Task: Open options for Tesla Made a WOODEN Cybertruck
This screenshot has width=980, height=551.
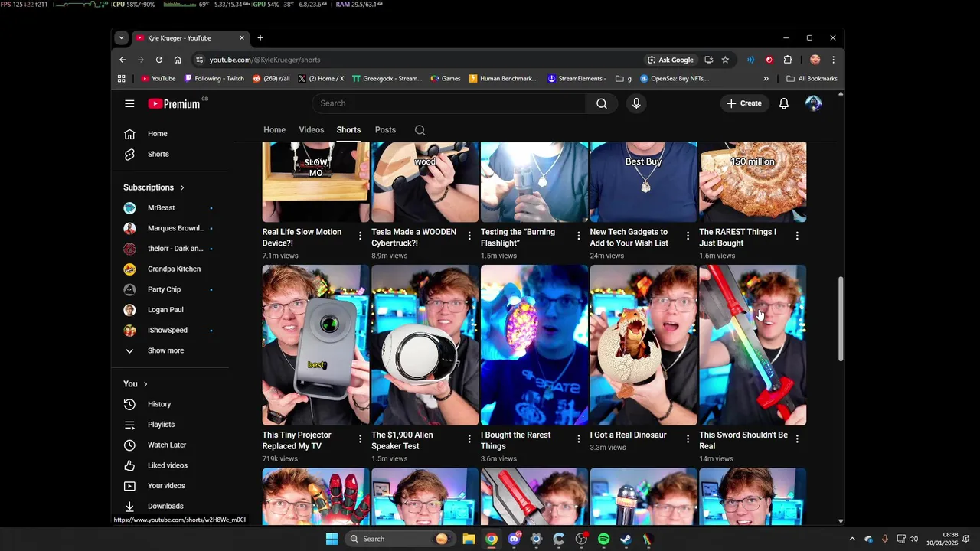Action: click(x=469, y=236)
